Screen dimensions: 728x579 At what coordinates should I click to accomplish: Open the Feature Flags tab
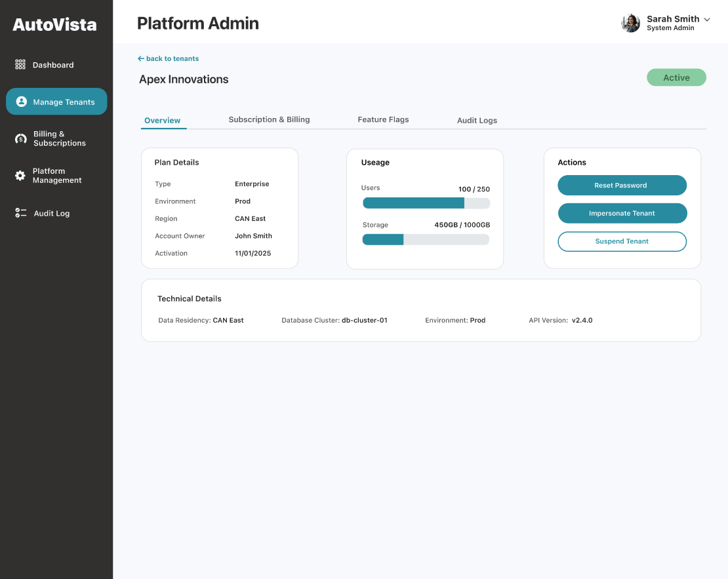pyautogui.click(x=383, y=119)
